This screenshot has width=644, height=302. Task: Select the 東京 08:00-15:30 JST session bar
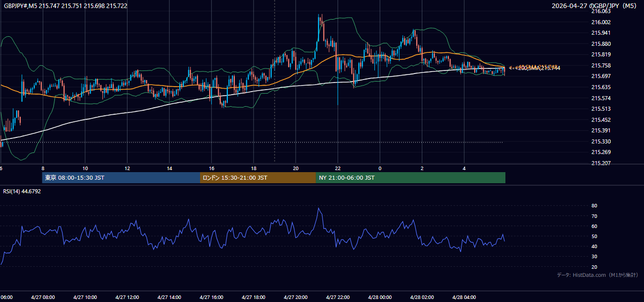click(x=121, y=178)
